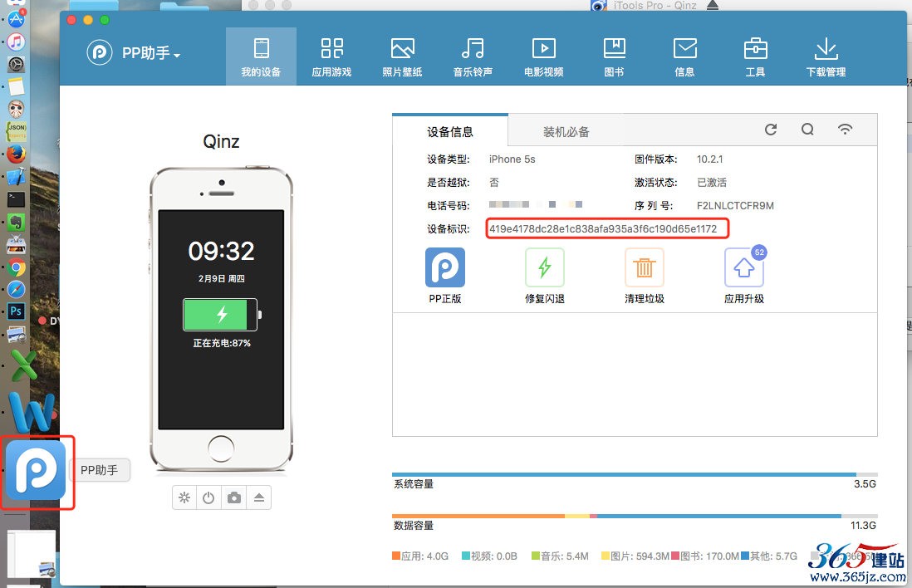912x588 pixels.
Task: Open the 工具 toolbox section
Action: coord(756,56)
